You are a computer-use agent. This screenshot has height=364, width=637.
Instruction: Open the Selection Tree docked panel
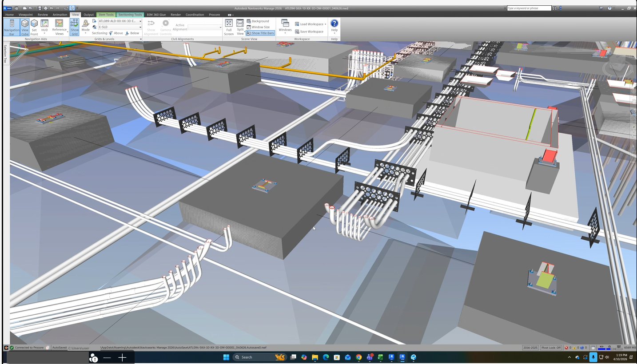coord(6,54)
